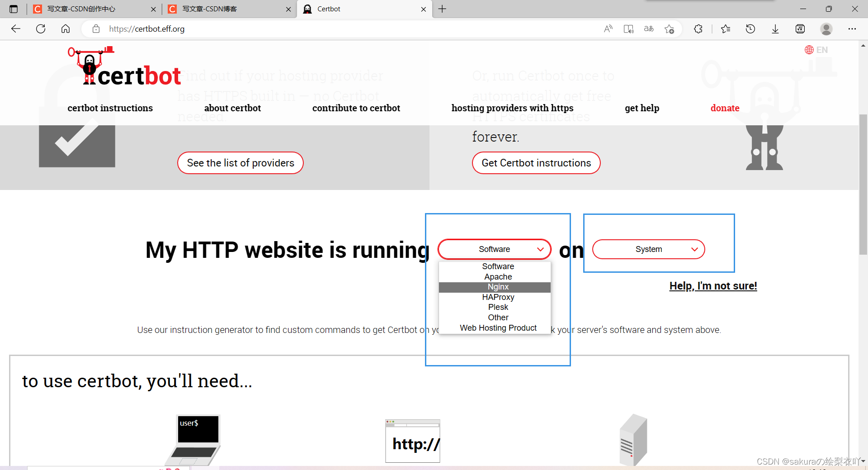Click the math solver toolbar icon

point(800,29)
